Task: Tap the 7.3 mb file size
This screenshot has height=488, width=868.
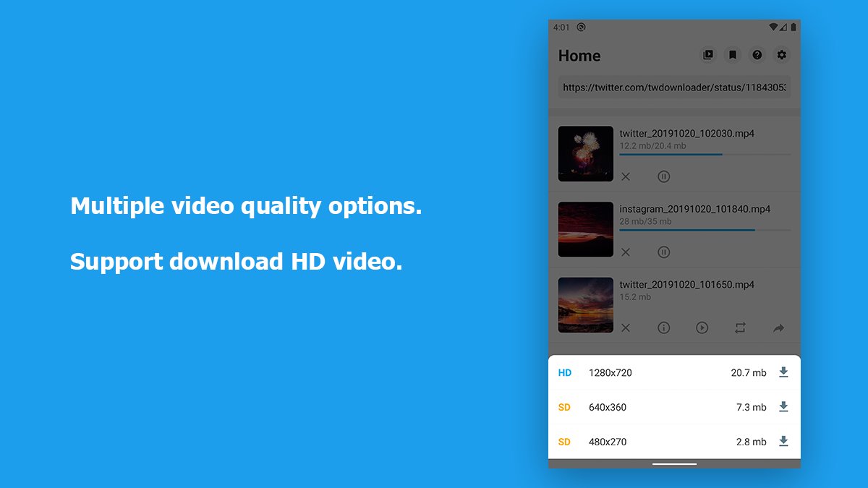Action: point(752,408)
